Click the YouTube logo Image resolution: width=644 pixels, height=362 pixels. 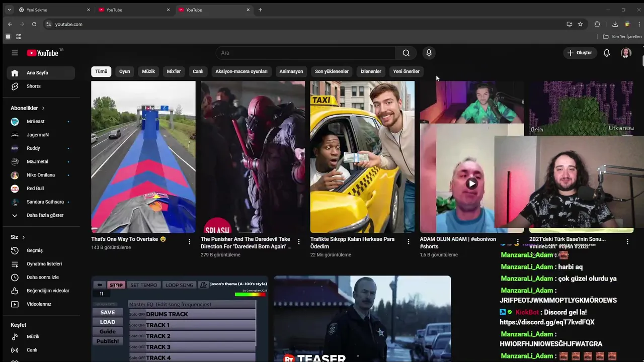pos(43,53)
